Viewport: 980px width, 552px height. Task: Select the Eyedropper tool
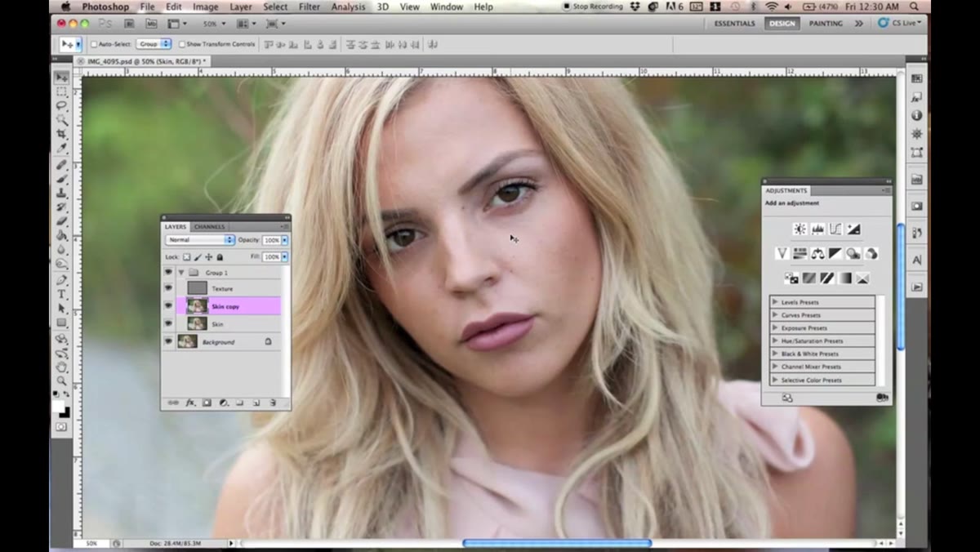(62, 147)
